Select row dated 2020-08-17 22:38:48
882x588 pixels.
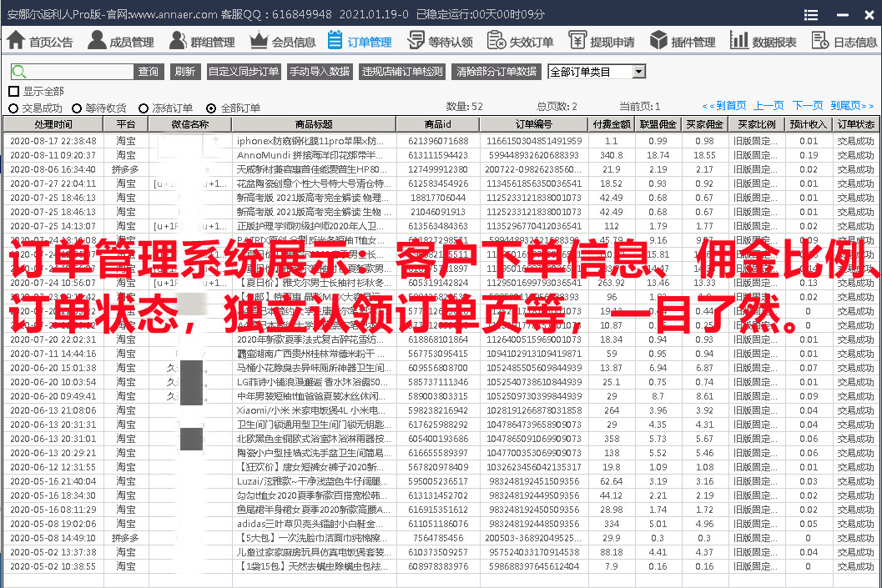point(441,141)
